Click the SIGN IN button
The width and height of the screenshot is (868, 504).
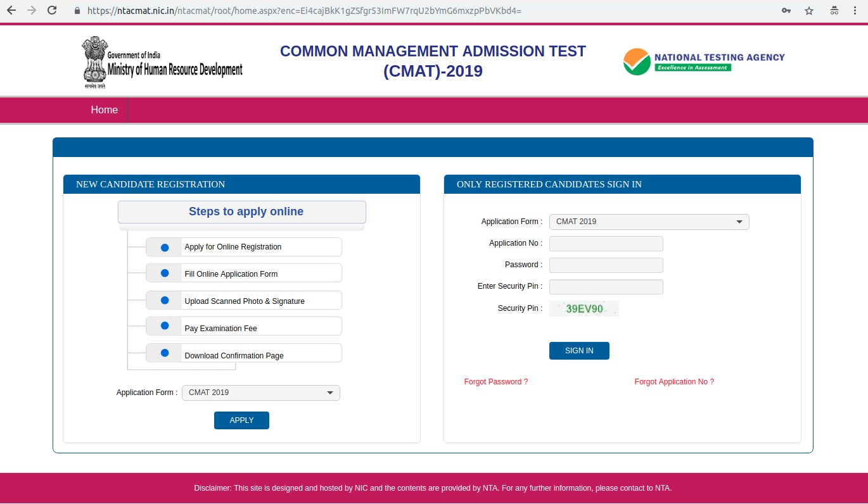click(x=579, y=351)
